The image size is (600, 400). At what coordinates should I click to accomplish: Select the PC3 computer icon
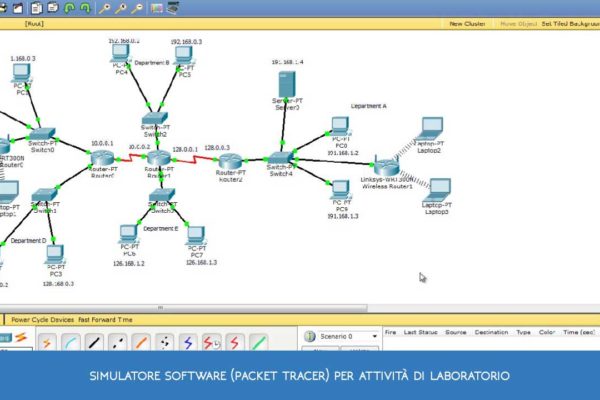click(x=55, y=255)
